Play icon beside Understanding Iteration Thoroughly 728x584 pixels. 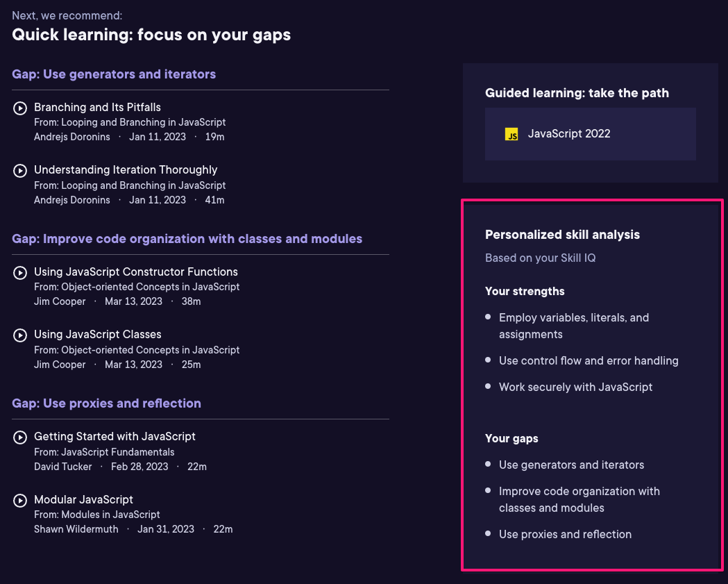pos(20,171)
